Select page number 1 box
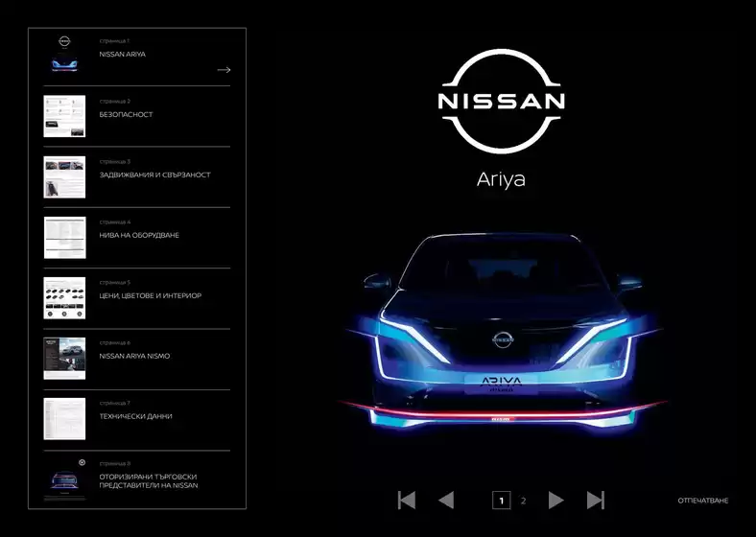 click(x=502, y=501)
